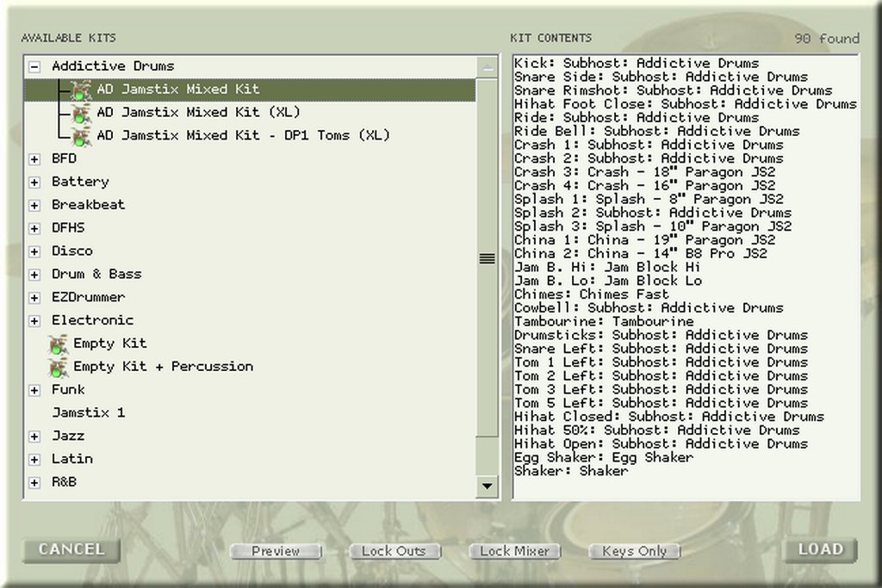This screenshot has height=588, width=882.
Task: Toggle the Lock Outs option
Action: [394, 551]
